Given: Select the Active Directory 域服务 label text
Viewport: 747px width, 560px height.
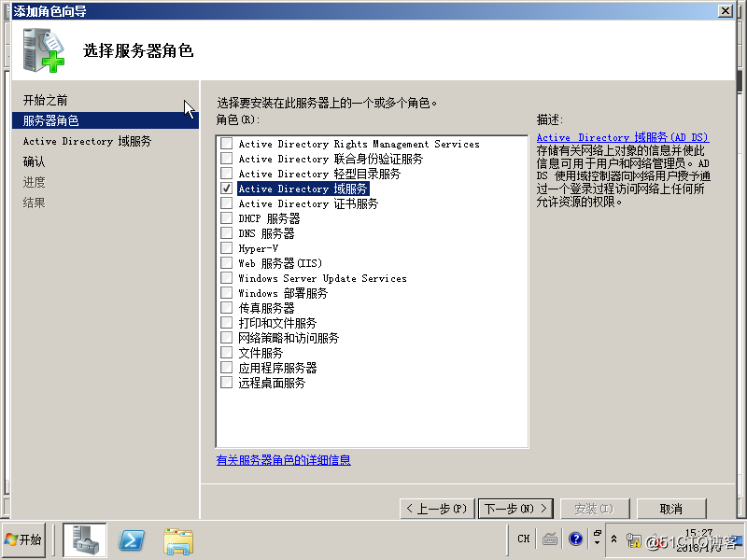Looking at the screenshot, I should [303, 189].
